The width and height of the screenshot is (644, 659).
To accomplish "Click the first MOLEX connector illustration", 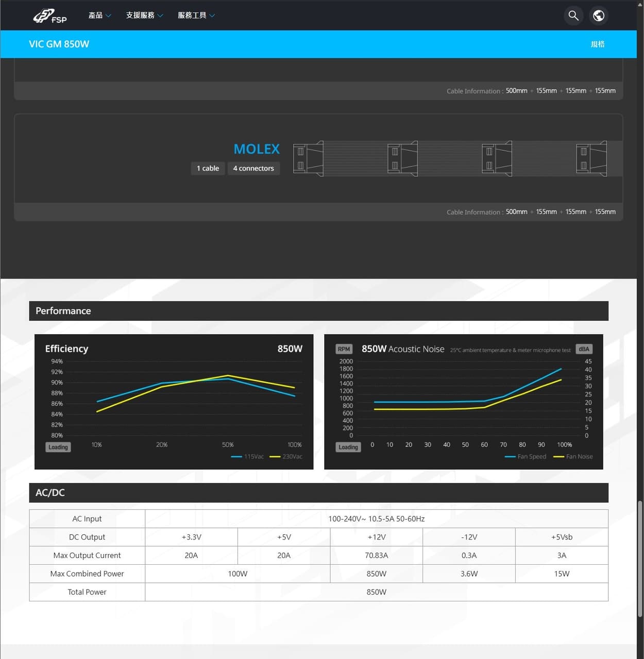I will click(x=308, y=159).
